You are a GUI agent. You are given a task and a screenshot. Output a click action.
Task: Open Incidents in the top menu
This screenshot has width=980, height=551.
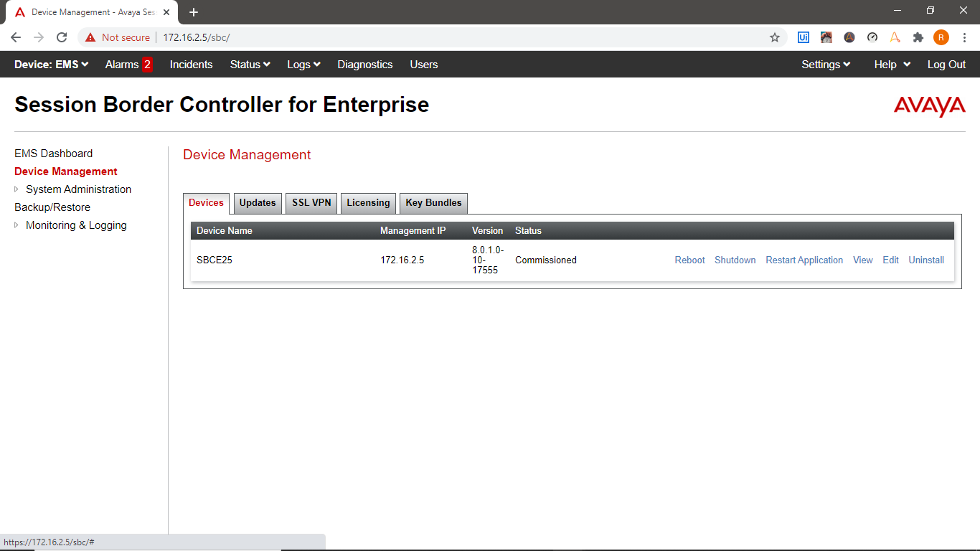[191, 65]
